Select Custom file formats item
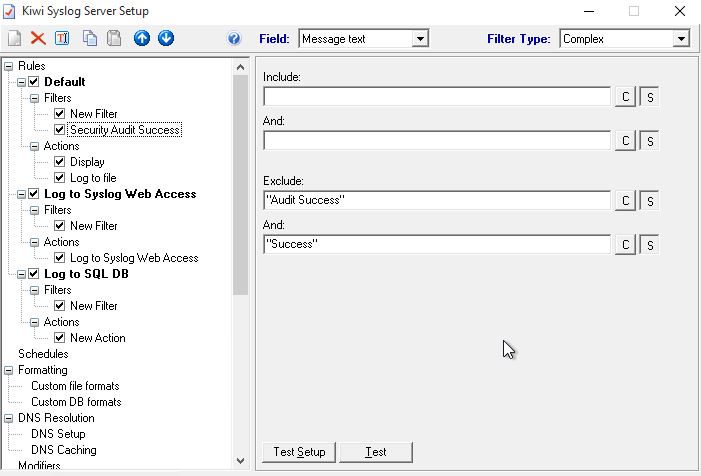 [x=75, y=386]
